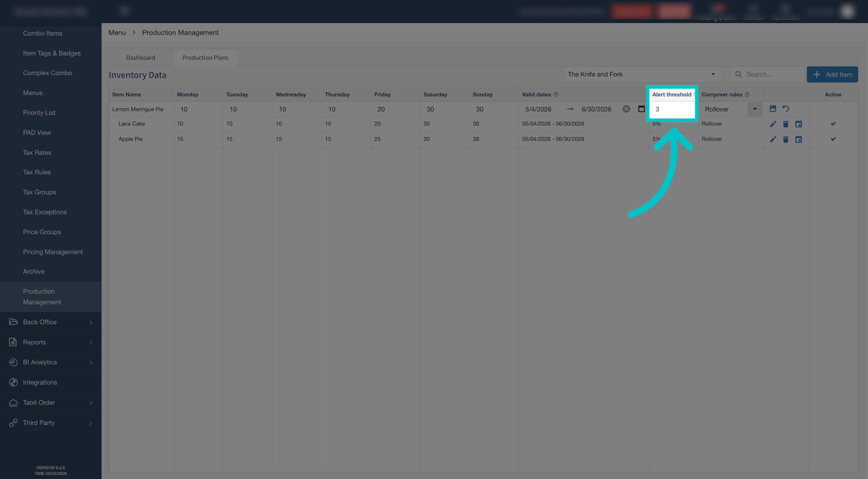Screen dimensions: 868x479
Task: Save the Lemon Meringue Pie row
Action: click(773, 109)
